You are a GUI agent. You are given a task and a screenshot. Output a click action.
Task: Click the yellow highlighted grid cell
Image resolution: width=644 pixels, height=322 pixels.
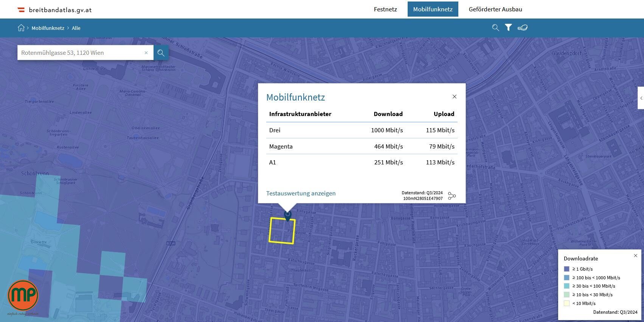(x=282, y=231)
